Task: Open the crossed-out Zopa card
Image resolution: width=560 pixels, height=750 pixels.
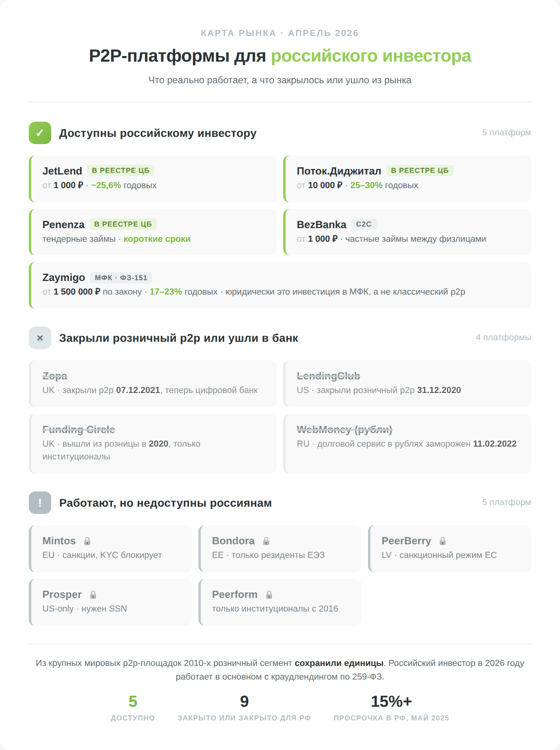Action: coord(153,383)
